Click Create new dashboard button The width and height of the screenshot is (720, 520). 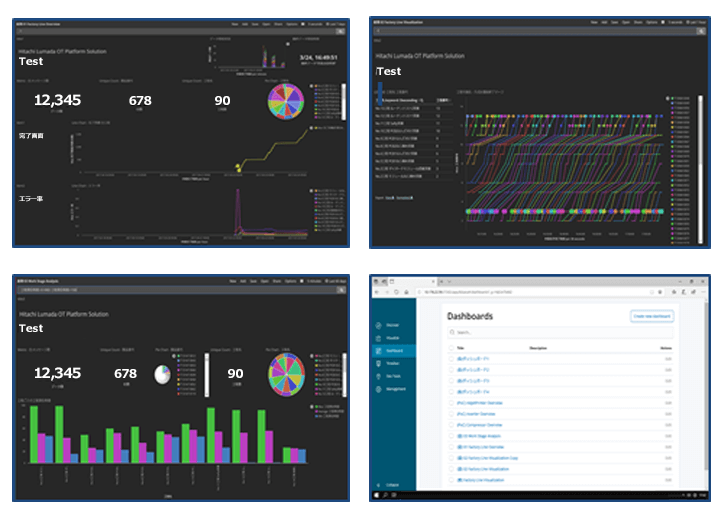652,316
